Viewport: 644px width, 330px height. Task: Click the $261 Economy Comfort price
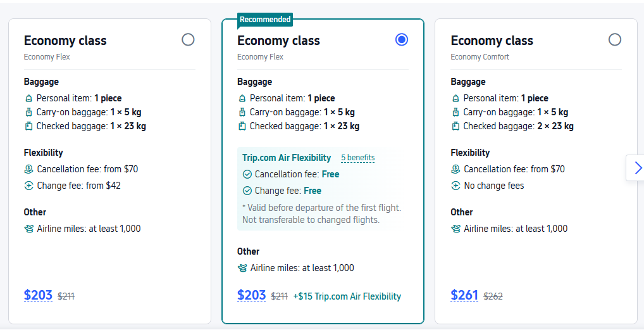pos(465,295)
